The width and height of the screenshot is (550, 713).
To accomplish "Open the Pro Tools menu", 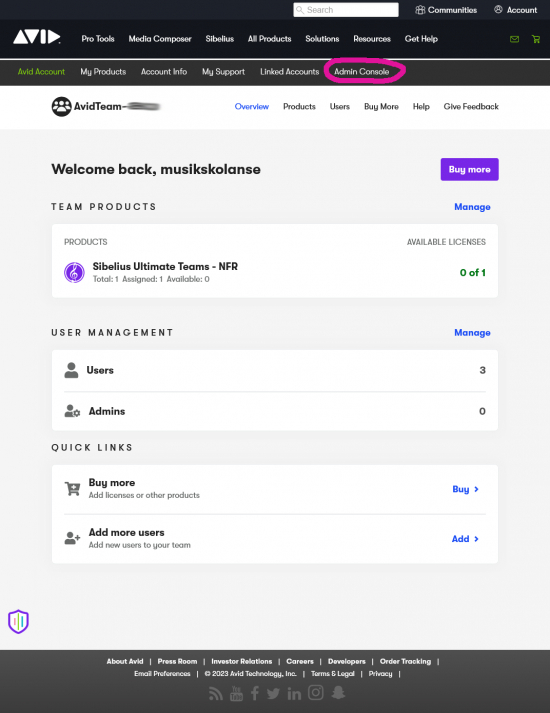I will [98, 39].
